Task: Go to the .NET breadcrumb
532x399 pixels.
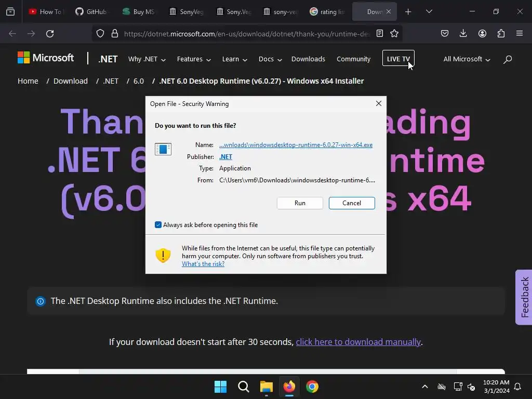Action: [x=111, y=81]
